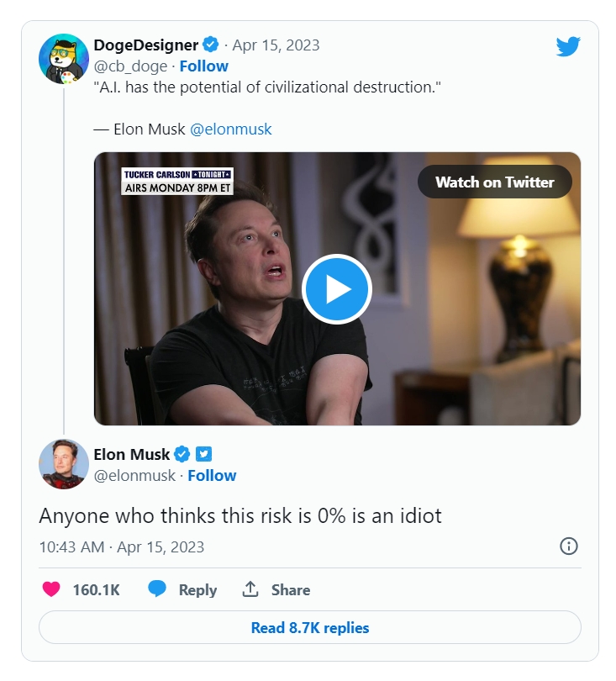Click the verified checkmark next to Elon Musk

click(x=182, y=454)
